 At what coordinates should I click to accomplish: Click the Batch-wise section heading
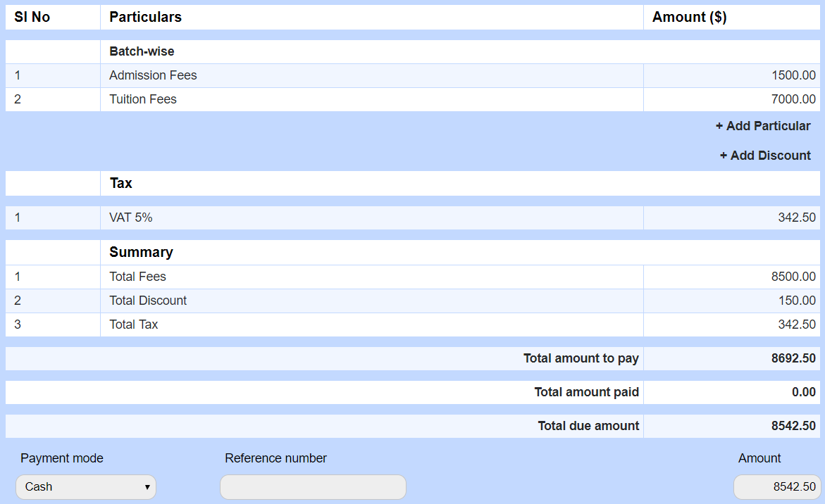click(142, 51)
